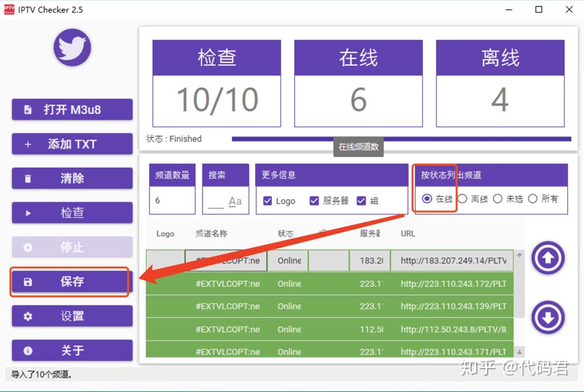
Task: Click the stop icon on 停止 button
Action: pyautogui.click(x=27, y=247)
